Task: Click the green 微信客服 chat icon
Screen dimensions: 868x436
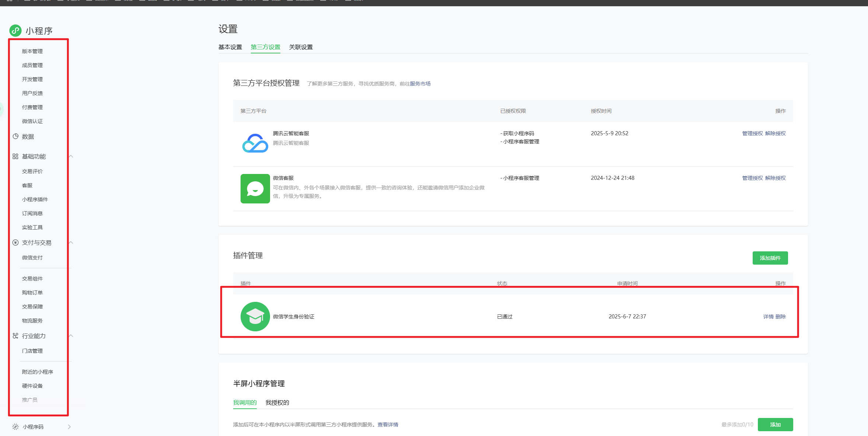Action: coord(255,188)
